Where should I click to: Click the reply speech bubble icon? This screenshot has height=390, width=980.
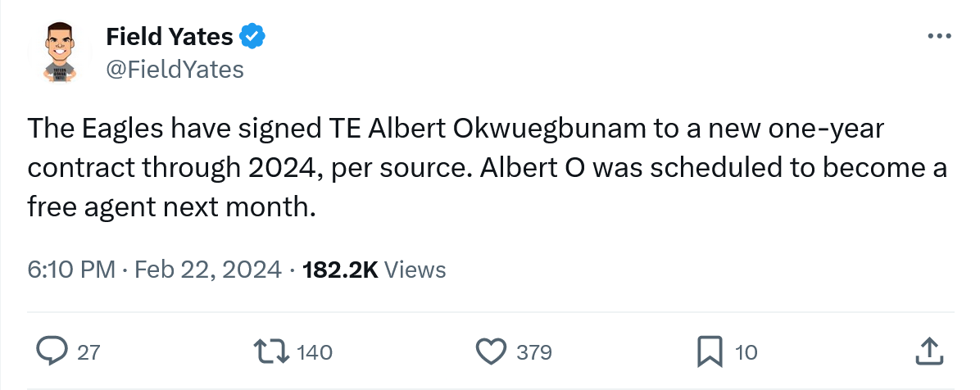coord(52,352)
